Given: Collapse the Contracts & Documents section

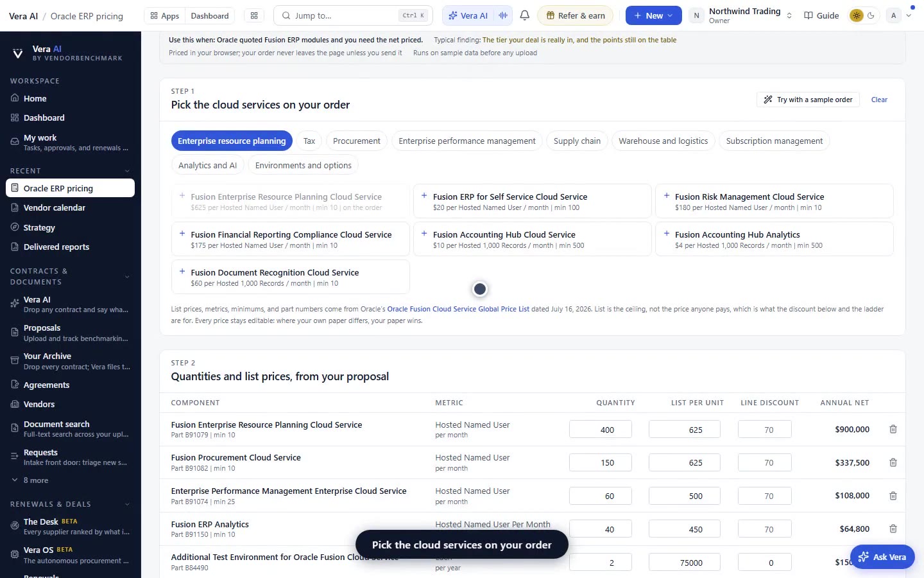Looking at the screenshot, I should [127, 277].
